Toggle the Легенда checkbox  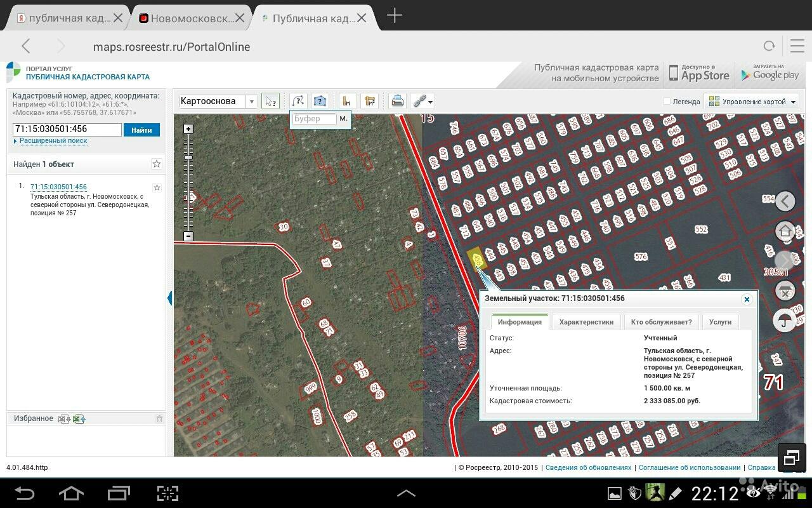coord(667,102)
